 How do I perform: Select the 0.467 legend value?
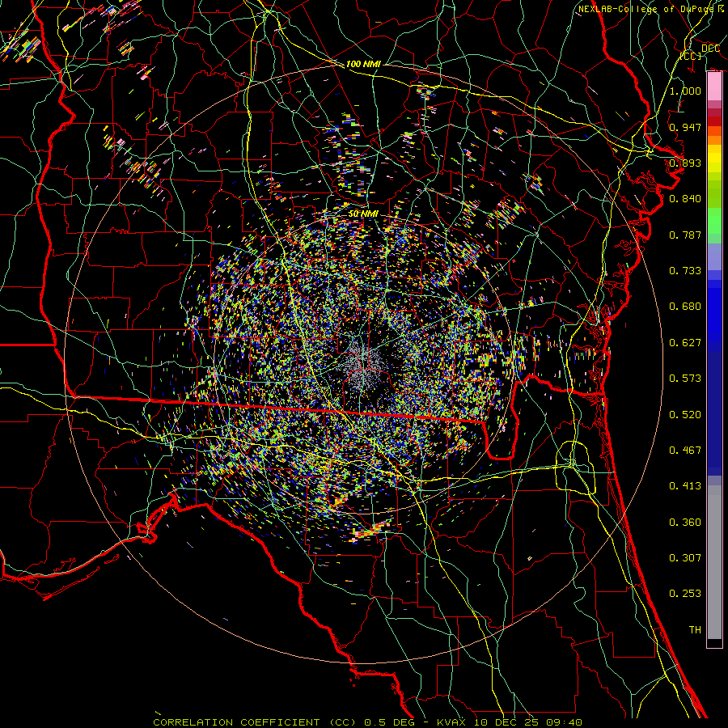685,451
